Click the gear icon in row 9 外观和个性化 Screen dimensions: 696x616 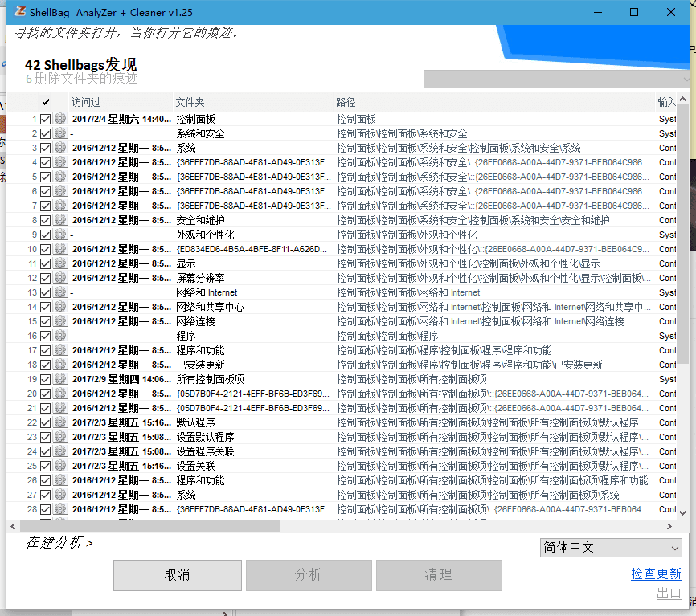pyautogui.click(x=60, y=235)
